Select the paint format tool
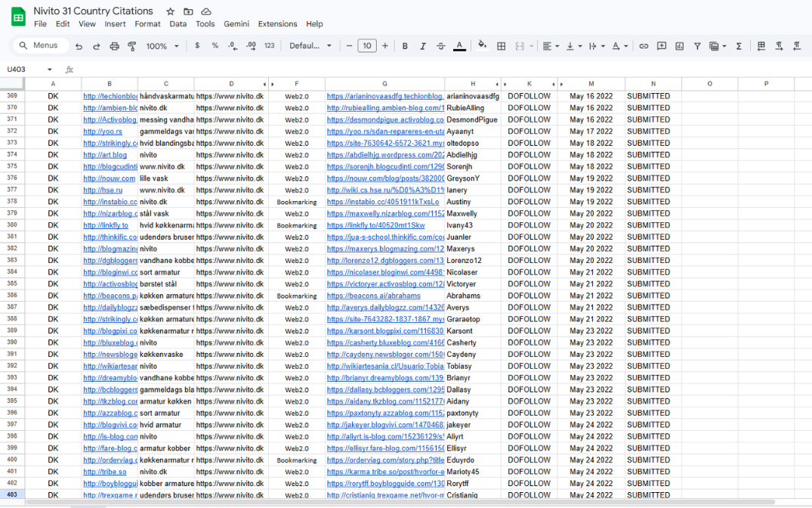The height and width of the screenshot is (508, 812). coord(132,46)
